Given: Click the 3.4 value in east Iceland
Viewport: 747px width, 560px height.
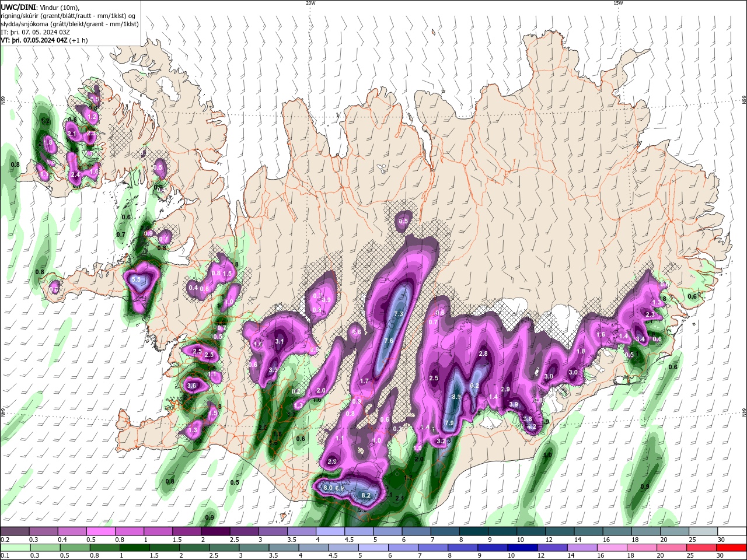Looking at the screenshot, I should (x=640, y=339).
